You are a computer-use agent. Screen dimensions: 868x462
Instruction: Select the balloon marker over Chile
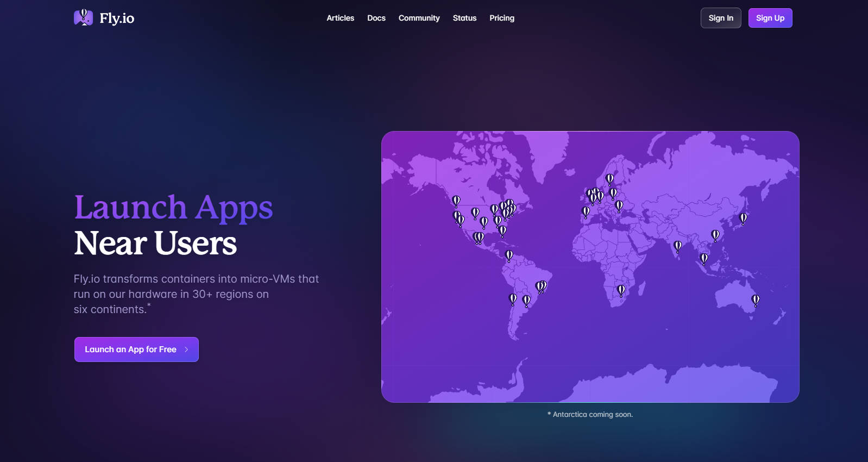[x=512, y=298]
